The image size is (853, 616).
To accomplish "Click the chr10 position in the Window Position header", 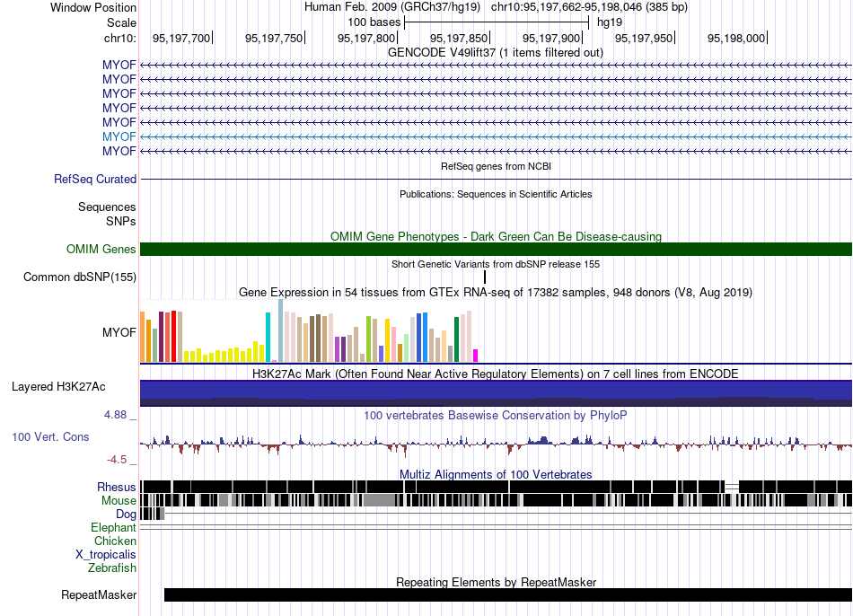I will click(589, 7).
